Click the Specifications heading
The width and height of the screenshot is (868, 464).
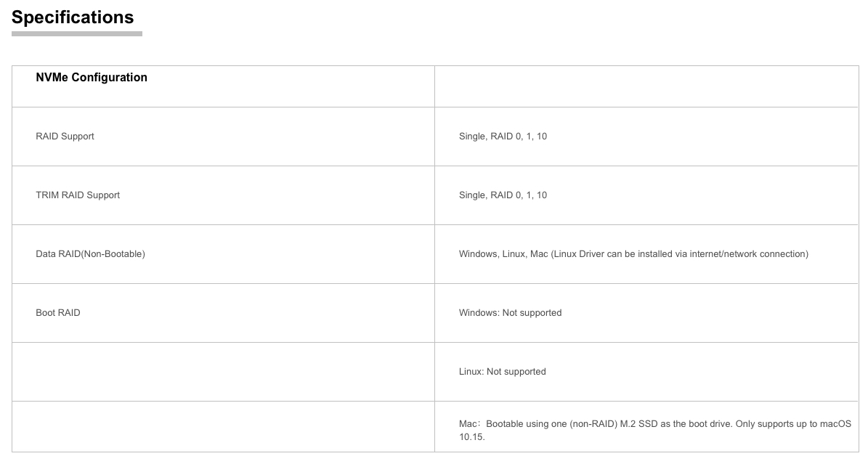[73, 17]
